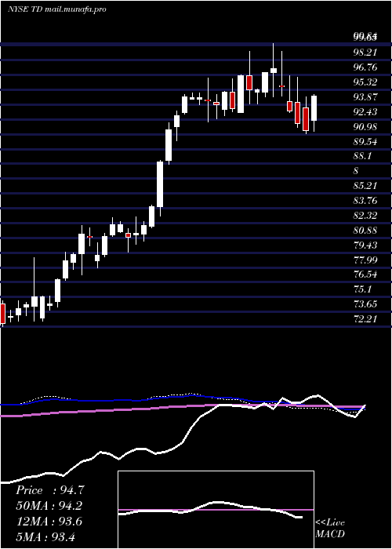Image resolution: width=392 pixels, height=549 pixels.
Task: Select the 73.65 price axis label
Action: coord(366,304)
